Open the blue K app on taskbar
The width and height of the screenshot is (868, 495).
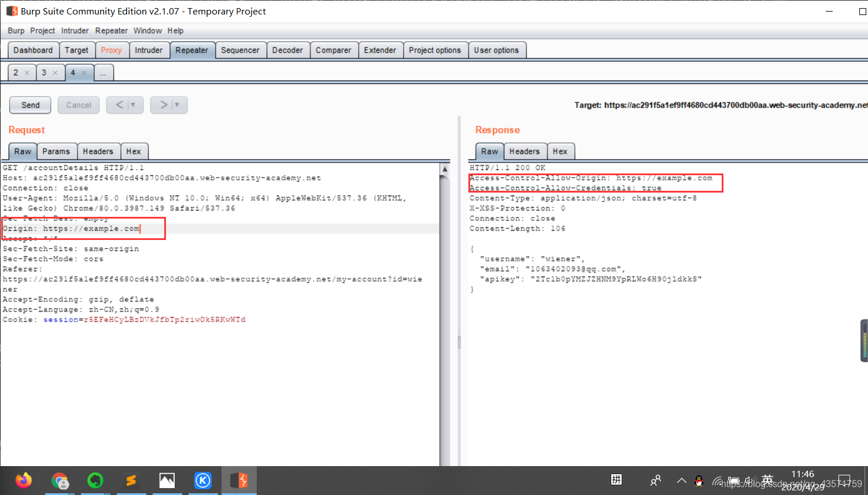[203, 481]
